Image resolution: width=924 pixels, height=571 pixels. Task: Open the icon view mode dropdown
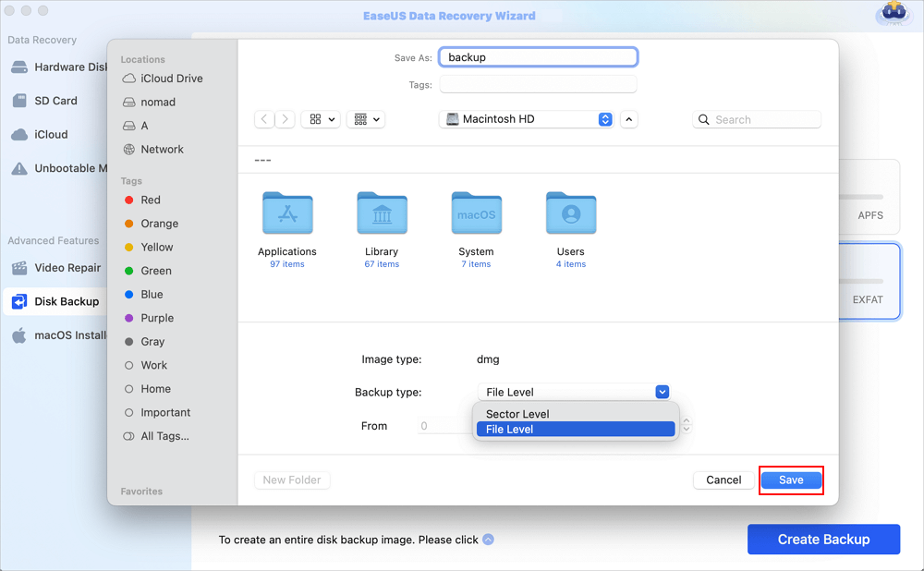(322, 119)
